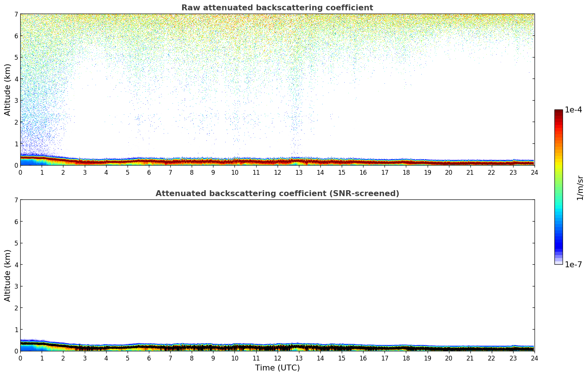Screen dimensions: 588x376
Task: Click hour tick '18' under the bottom plot
Action: (406, 358)
